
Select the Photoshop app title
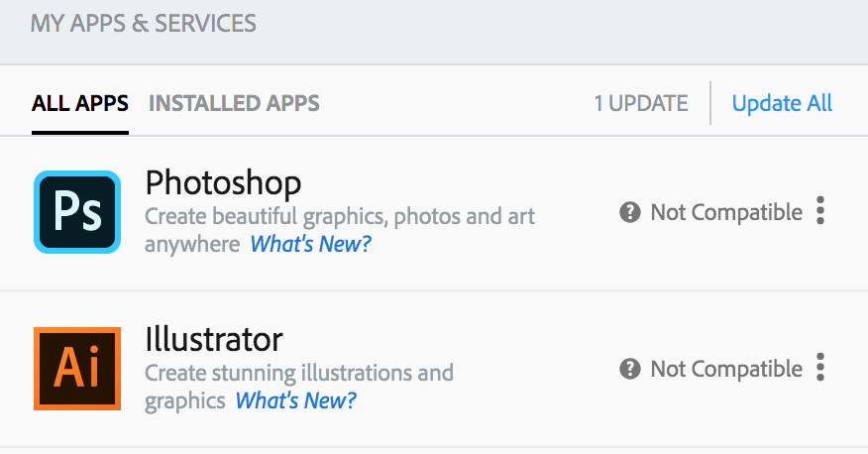pyautogui.click(x=223, y=182)
